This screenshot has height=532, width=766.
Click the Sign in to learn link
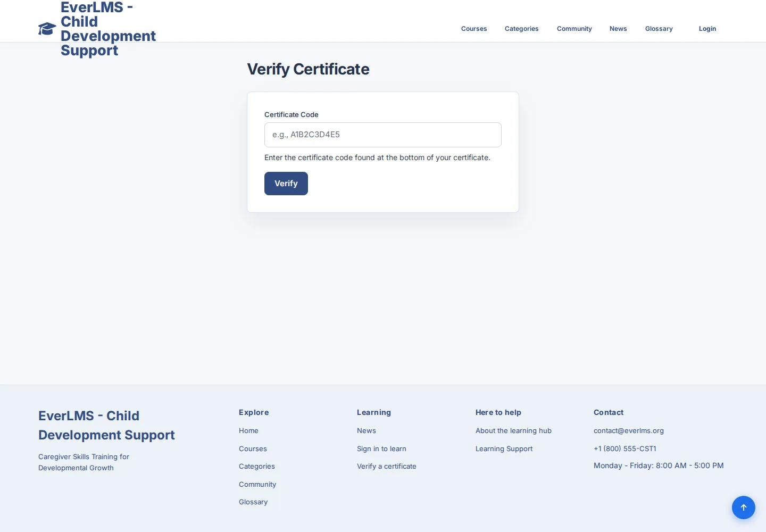381,449
